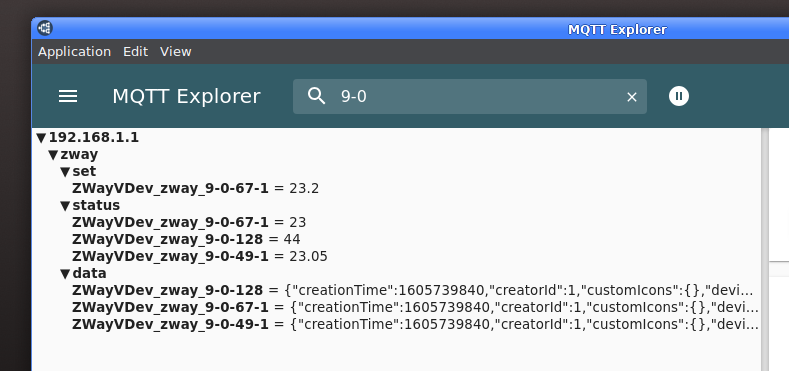Collapse the data topic node
The height and width of the screenshot is (371, 789).
pos(65,274)
